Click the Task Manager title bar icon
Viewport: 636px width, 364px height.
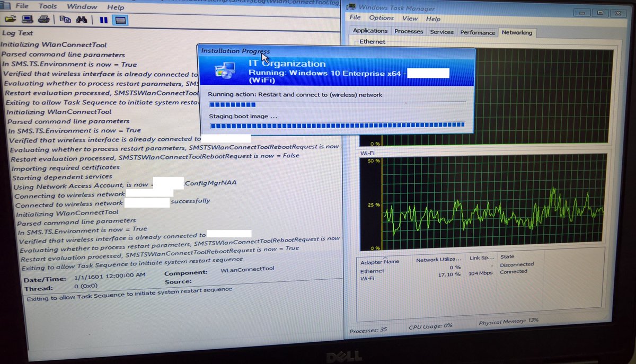tap(351, 8)
